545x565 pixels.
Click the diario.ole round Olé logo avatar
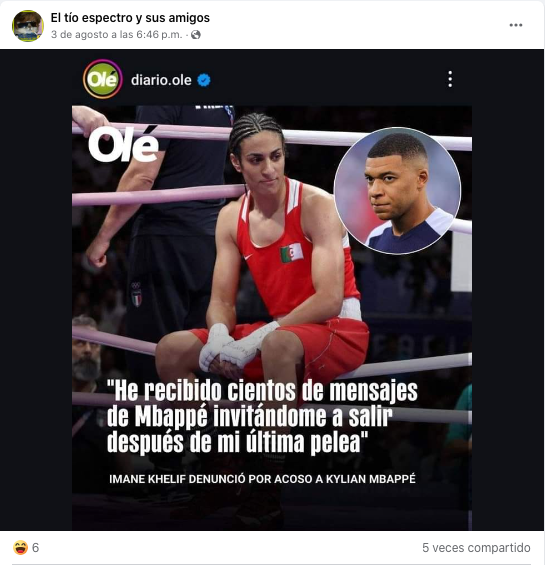click(x=103, y=79)
